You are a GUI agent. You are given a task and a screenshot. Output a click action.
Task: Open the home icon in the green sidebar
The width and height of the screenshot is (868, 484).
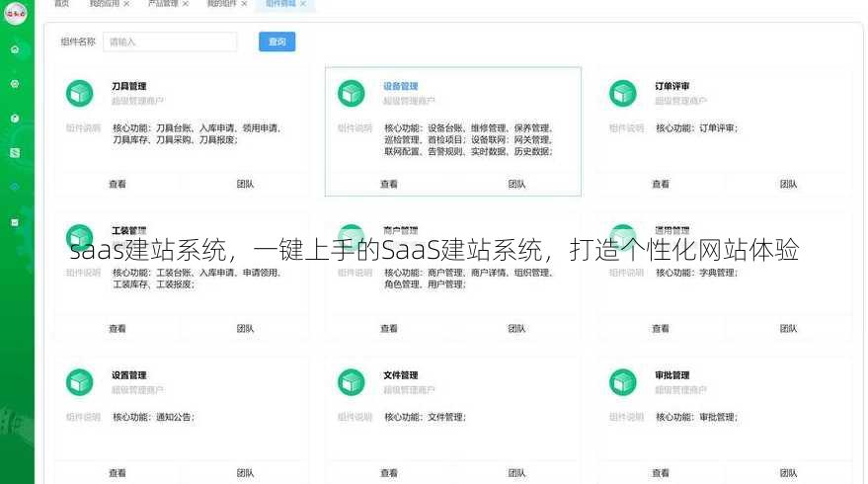(x=15, y=49)
